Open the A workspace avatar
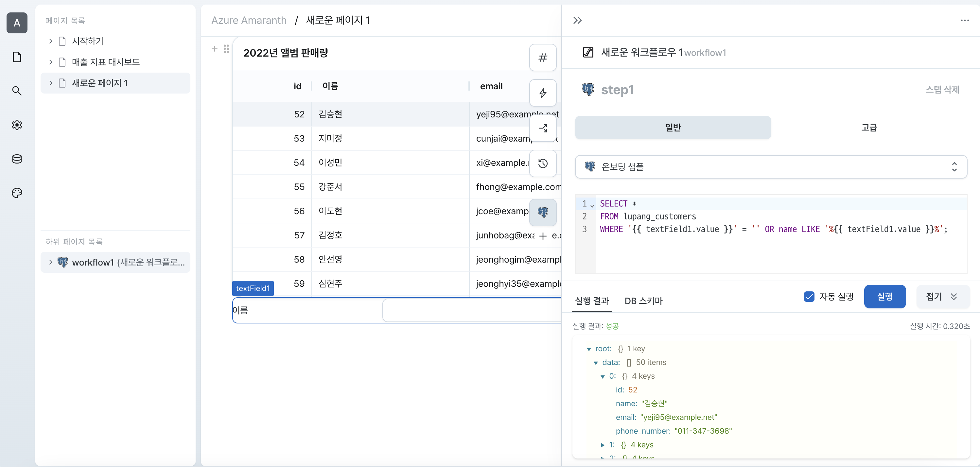The image size is (980, 467). coord(17,23)
